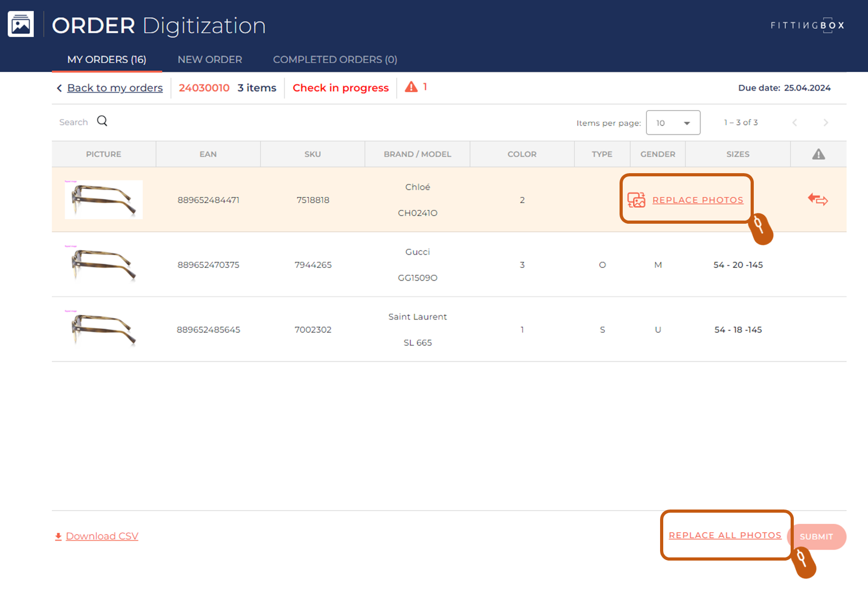Click the Download CSV link
The height and width of the screenshot is (589, 868).
tap(102, 536)
